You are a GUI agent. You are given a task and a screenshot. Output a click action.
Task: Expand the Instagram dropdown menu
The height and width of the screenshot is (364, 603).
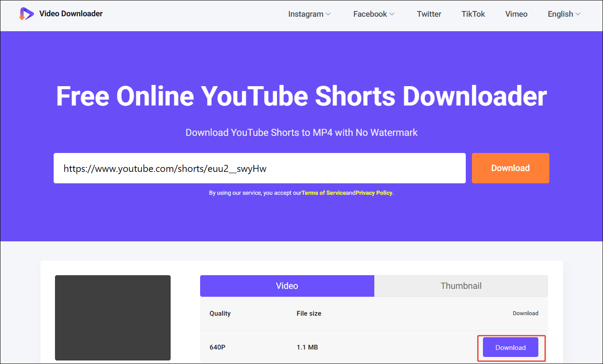point(309,14)
